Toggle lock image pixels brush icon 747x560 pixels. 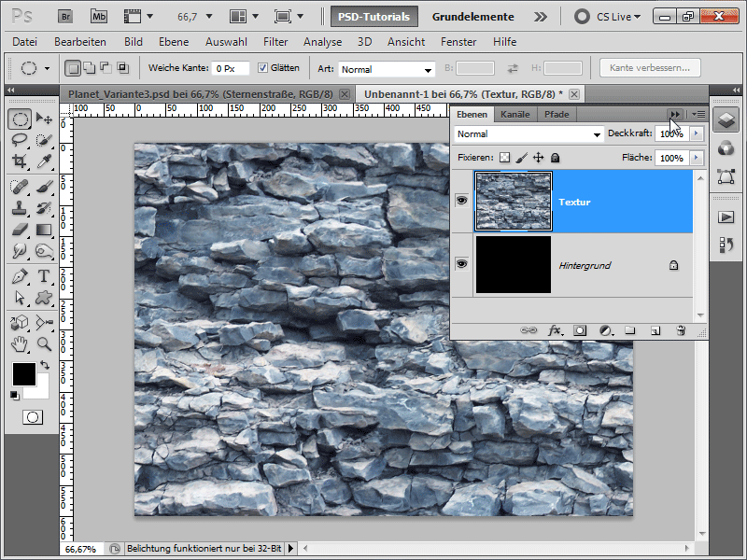(522, 158)
